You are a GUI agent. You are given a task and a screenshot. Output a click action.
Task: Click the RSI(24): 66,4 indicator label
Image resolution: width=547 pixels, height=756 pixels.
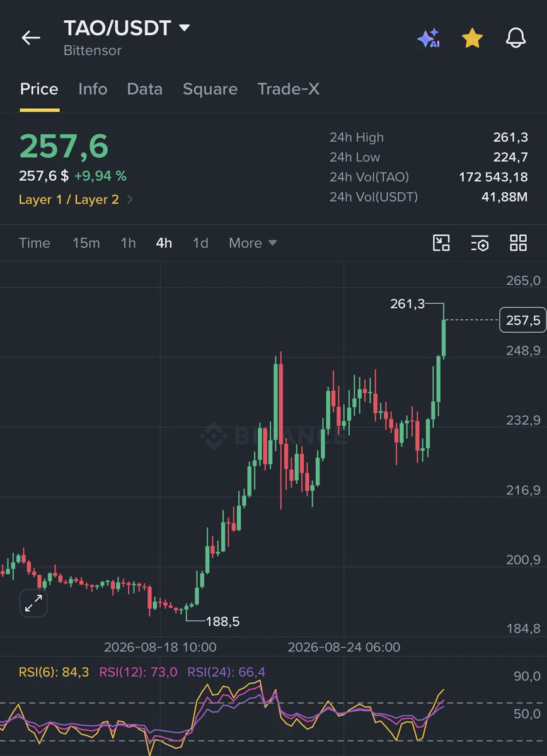[x=226, y=672]
